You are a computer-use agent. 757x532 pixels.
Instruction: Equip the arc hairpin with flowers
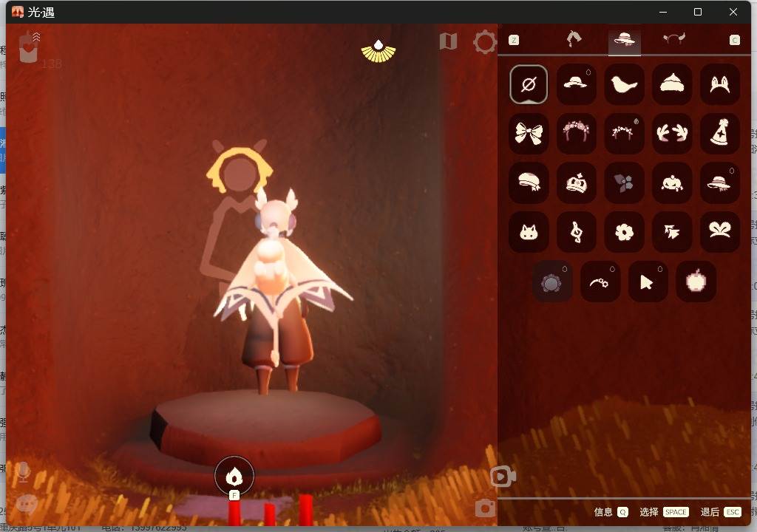click(600, 282)
